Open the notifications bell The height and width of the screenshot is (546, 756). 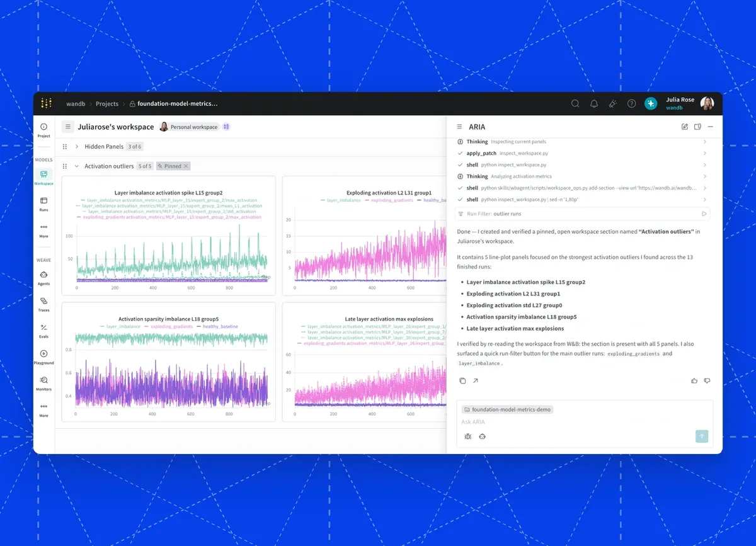[594, 104]
